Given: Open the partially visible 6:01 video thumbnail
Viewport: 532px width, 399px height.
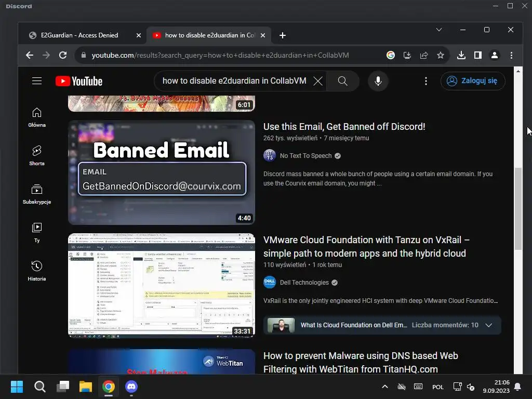Looking at the screenshot, I should coord(162,103).
